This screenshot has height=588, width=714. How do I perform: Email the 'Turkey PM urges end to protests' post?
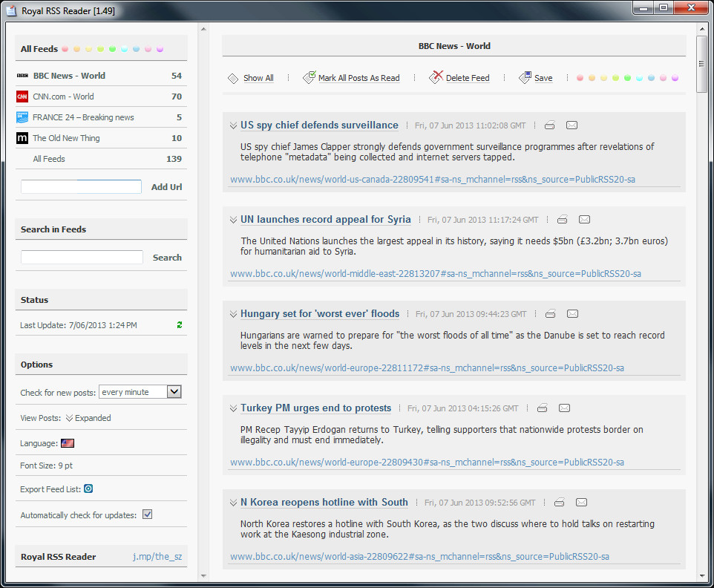pos(564,408)
